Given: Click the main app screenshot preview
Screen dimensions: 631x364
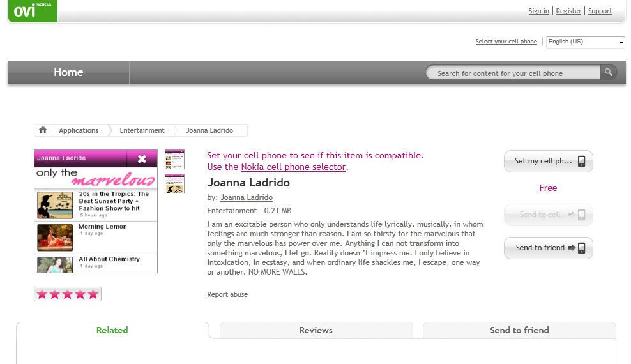Looking at the screenshot, I should click(x=96, y=211).
